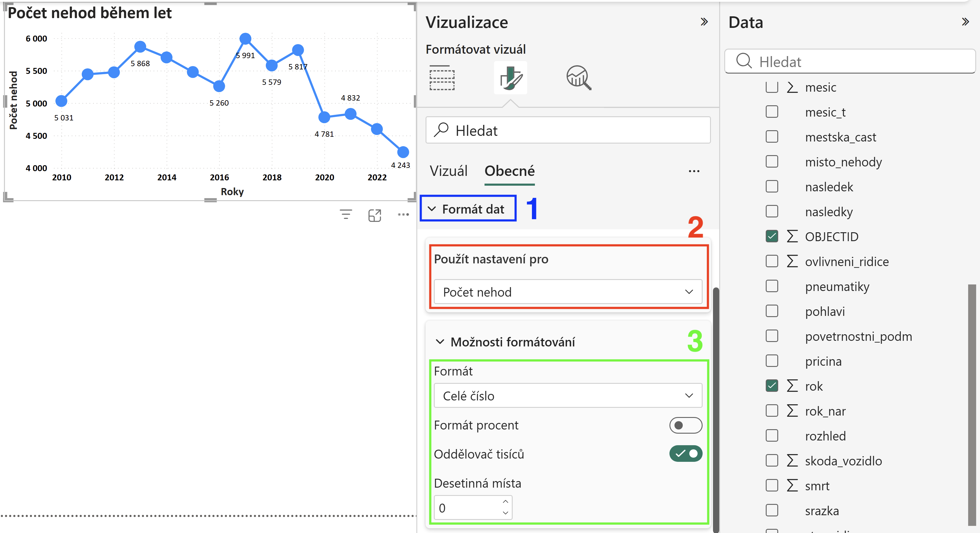Switch to the Vizuál tab
980x533 pixels.
click(449, 171)
